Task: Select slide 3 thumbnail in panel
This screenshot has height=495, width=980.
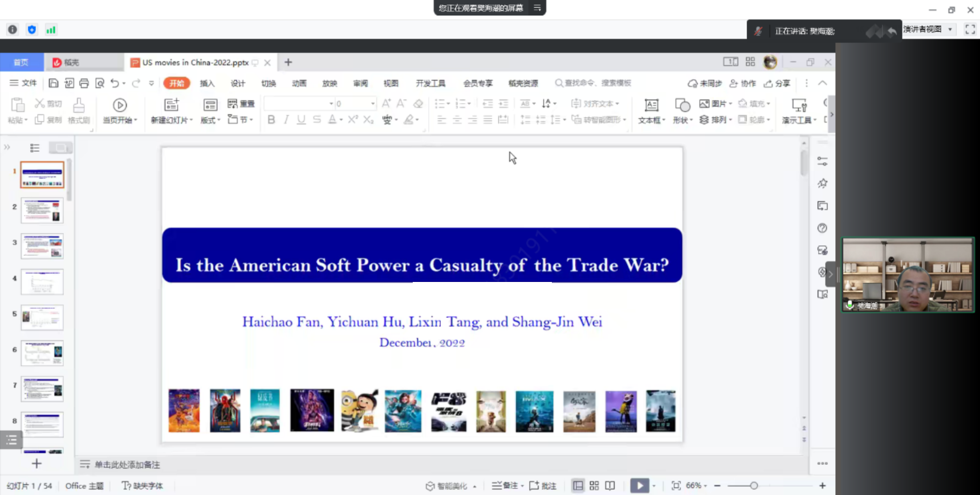Action: coord(42,246)
